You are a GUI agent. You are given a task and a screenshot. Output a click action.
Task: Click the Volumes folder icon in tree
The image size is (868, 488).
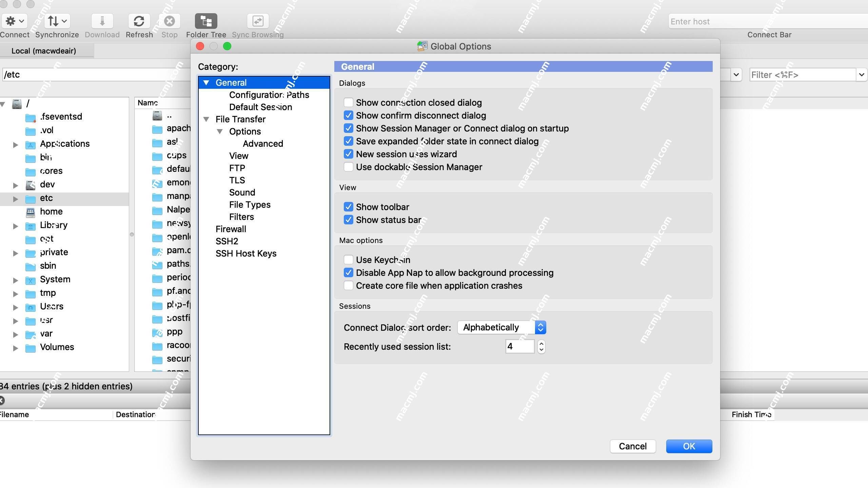tap(31, 348)
